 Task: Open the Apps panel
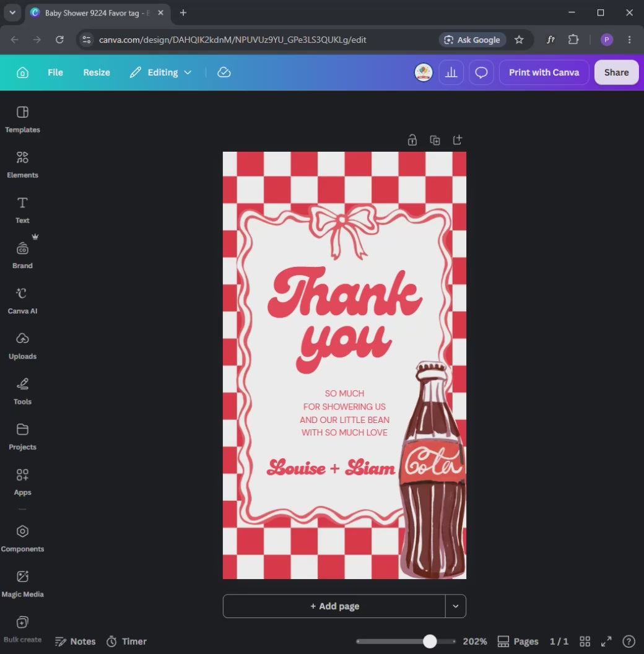[x=22, y=482]
